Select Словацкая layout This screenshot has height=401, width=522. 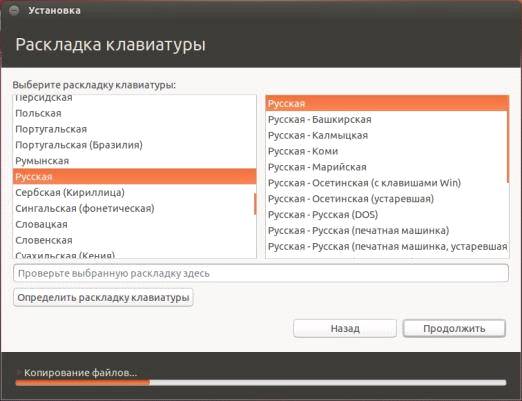(134, 224)
